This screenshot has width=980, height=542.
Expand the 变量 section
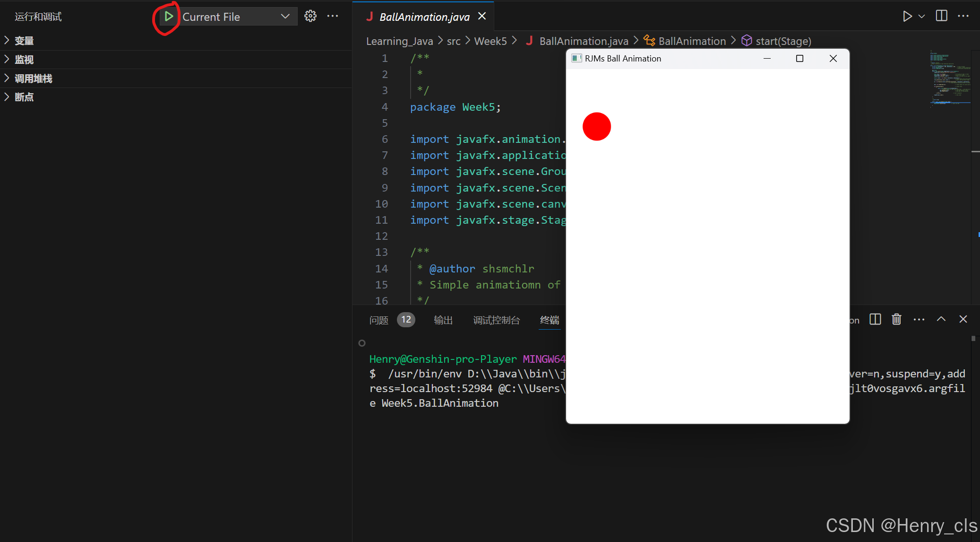24,41
